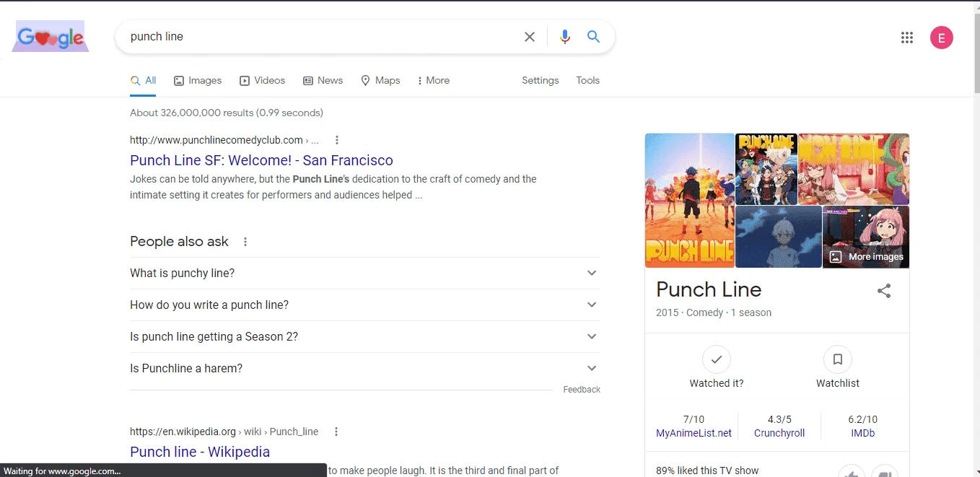The height and width of the screenshot is (477, 980).
Task: Open the IMDb rating link
Action: [862, 433]
